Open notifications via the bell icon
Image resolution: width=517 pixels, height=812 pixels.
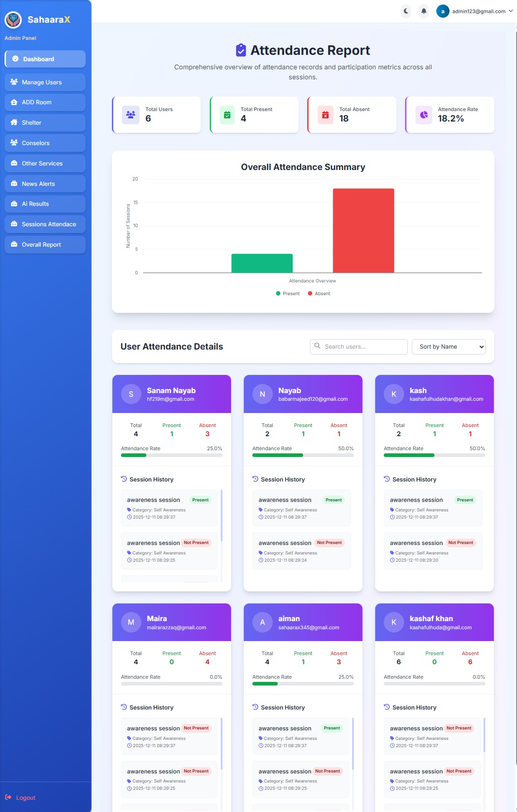point(424,11)
